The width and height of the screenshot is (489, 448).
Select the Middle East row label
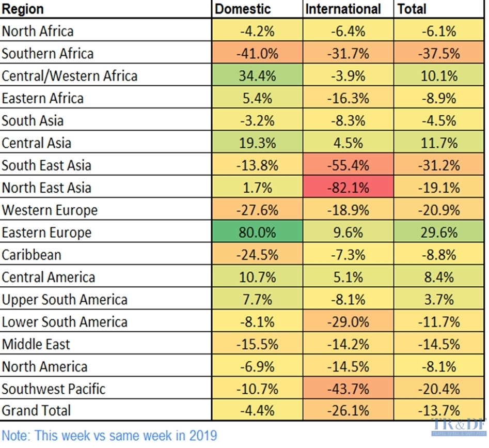(x=36, y=344)
